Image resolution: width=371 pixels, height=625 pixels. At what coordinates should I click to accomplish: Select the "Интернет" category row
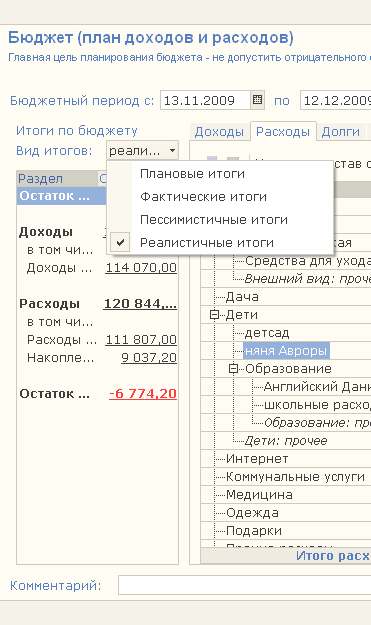pos(257,459)
